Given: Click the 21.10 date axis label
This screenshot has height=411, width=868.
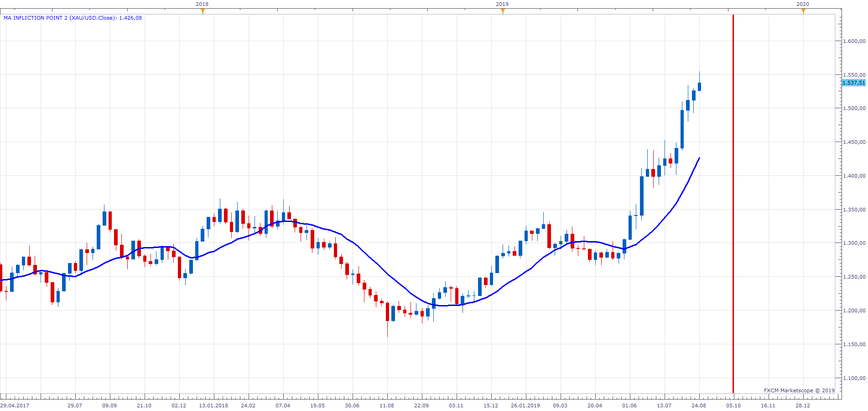Looking at the screenshot, I should click(144, 406).
